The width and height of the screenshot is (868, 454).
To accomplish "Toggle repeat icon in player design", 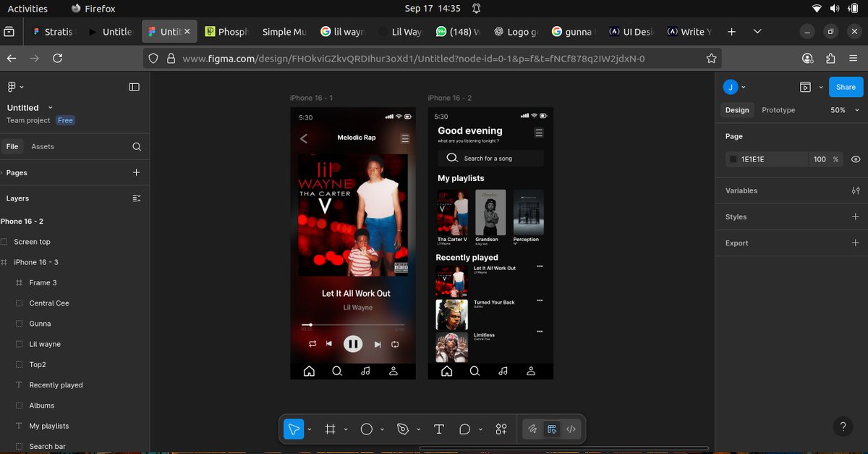I will coord(395,345).
